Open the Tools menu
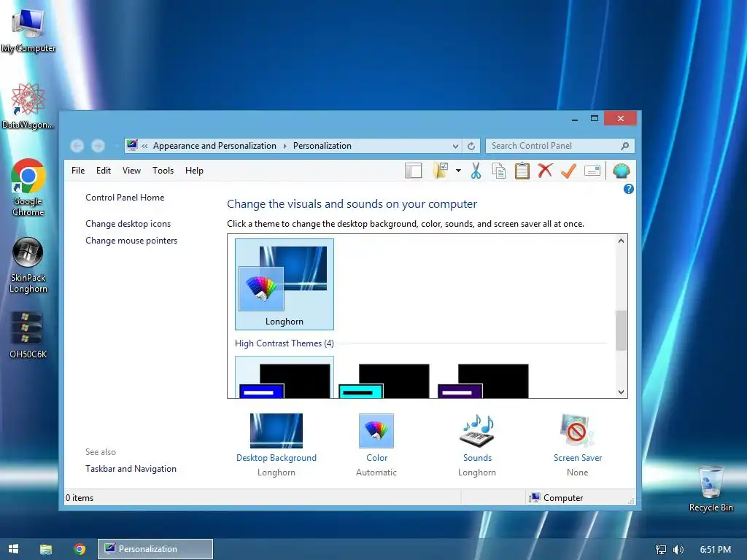This screenshot has width=747, height=560. [163, 171]
